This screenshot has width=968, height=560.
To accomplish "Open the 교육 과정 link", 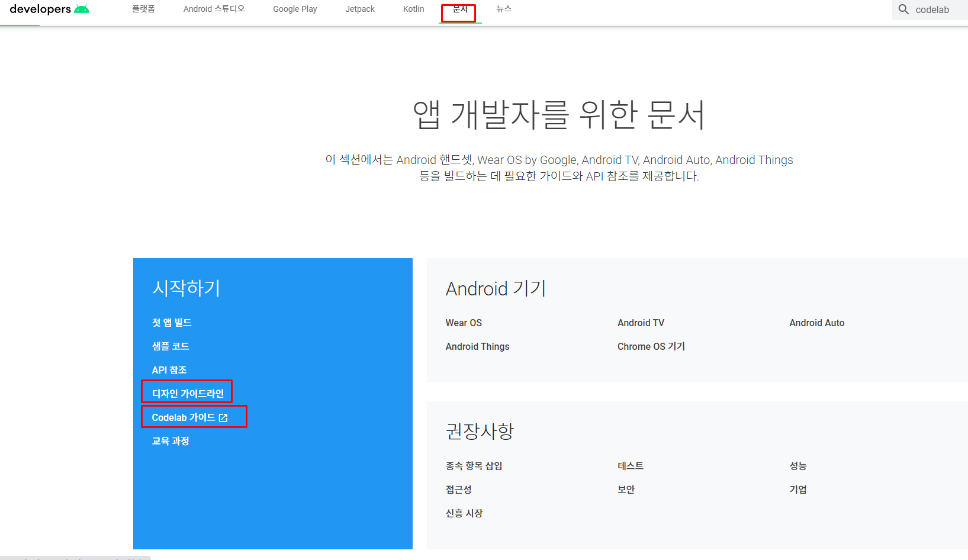I will pyautogui.click(x=171, y=441).
